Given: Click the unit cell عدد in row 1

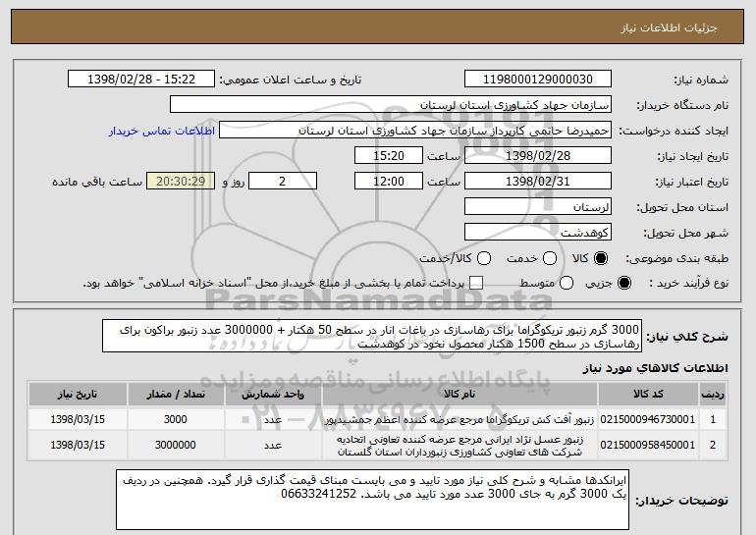Looking at the screenshot, I should pyautogui.click(x=273, y=420).
